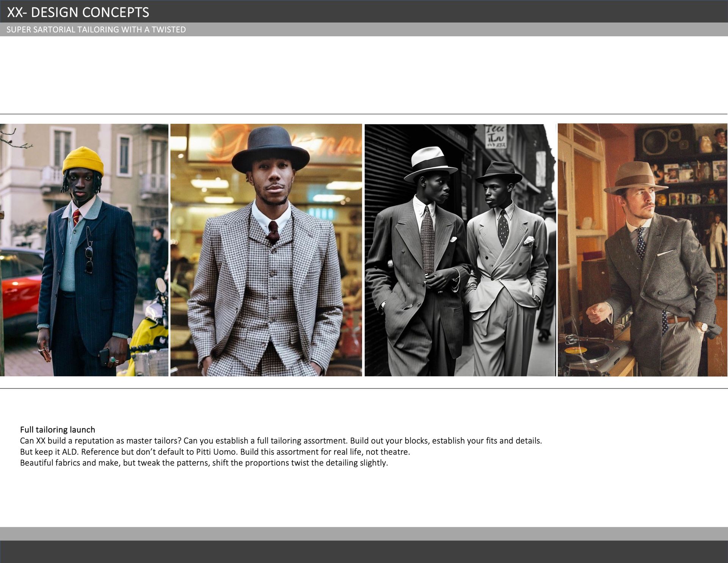The height and width of the screenshot is (563, 728).
Task: Click the yellow beanie in the first photo
Action: pos(83,160)
